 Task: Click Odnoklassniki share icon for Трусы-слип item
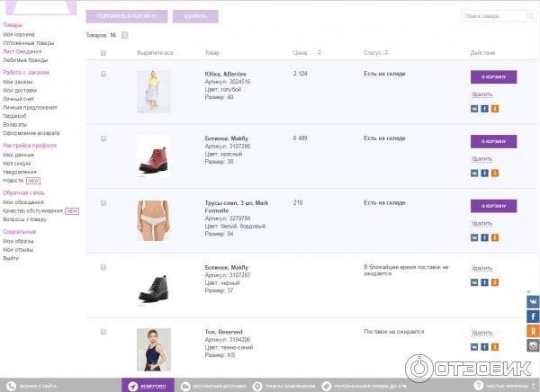point(494,237)
